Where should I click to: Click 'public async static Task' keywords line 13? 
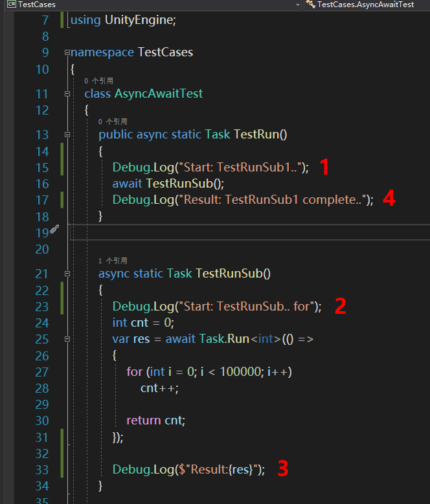(164, 135)
